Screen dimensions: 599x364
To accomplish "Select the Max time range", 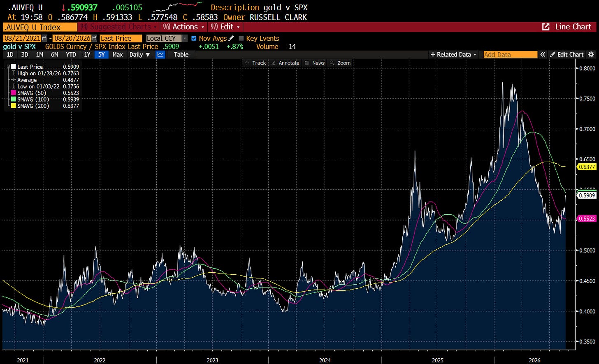I will (x=117, y=54).
